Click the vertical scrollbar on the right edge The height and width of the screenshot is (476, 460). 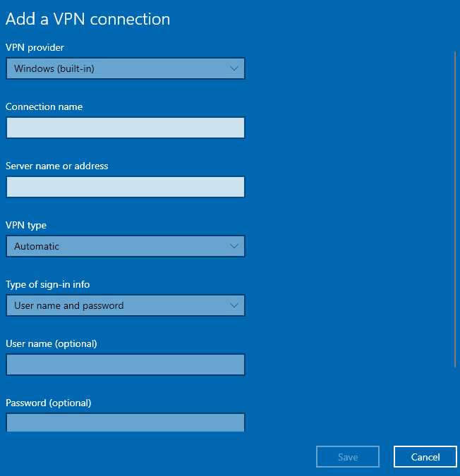point(455,209)
